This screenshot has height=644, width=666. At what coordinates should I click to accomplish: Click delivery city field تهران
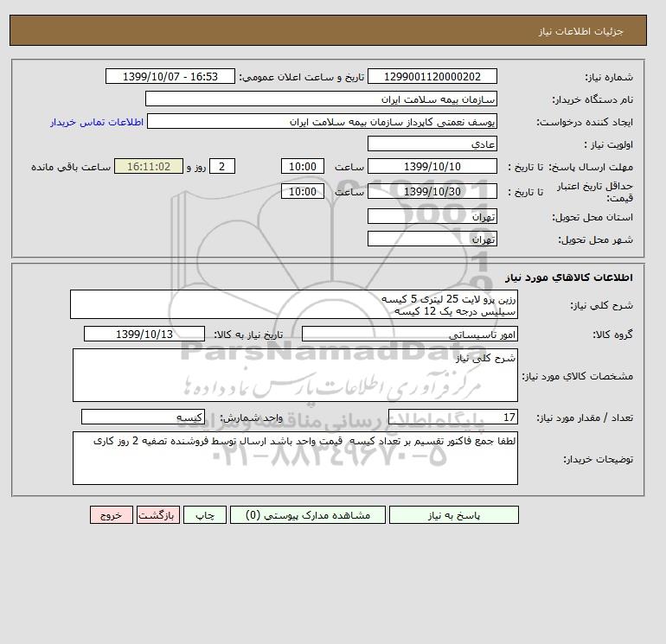pyautogui.click(x=432, y=239)
